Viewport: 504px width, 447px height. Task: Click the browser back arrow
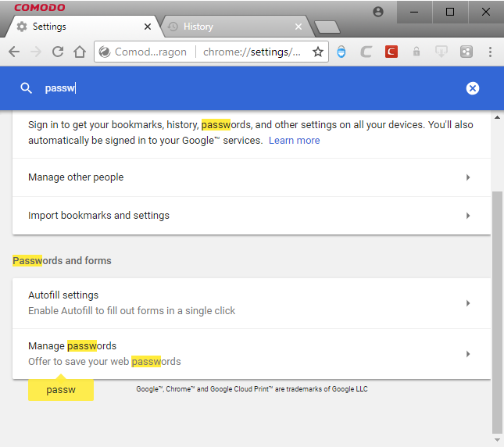tap(14, 52)
